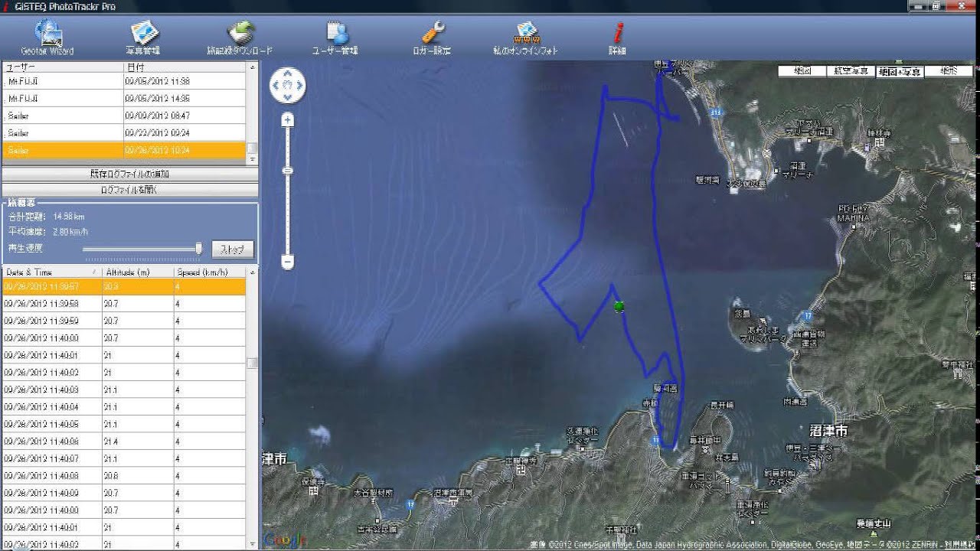This screenshot has height=551, width=980.
Task: Sort track points by Altitude (m) header
Action: [138, 272]
